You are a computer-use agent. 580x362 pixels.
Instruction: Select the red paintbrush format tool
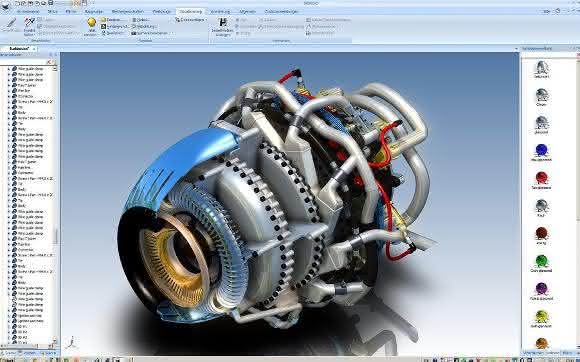(x=30, y=22)
